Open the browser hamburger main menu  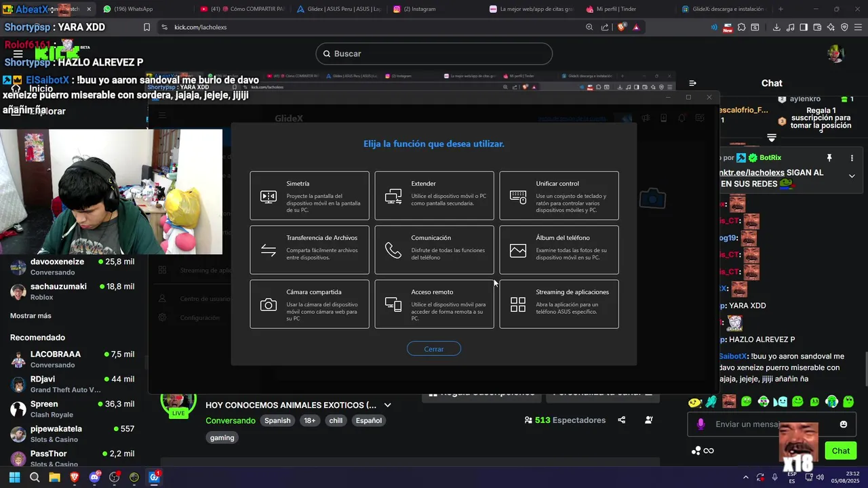pyautogui.click(x=858, y=27)
